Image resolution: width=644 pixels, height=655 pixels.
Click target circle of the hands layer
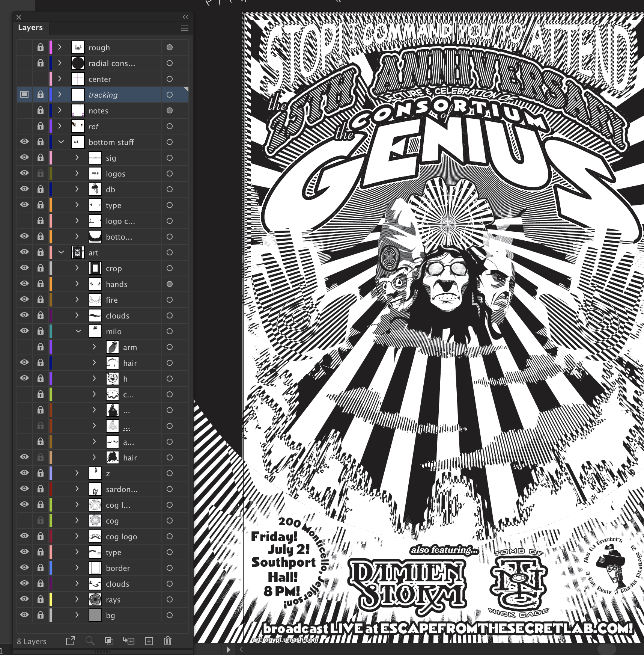(170, 284)
